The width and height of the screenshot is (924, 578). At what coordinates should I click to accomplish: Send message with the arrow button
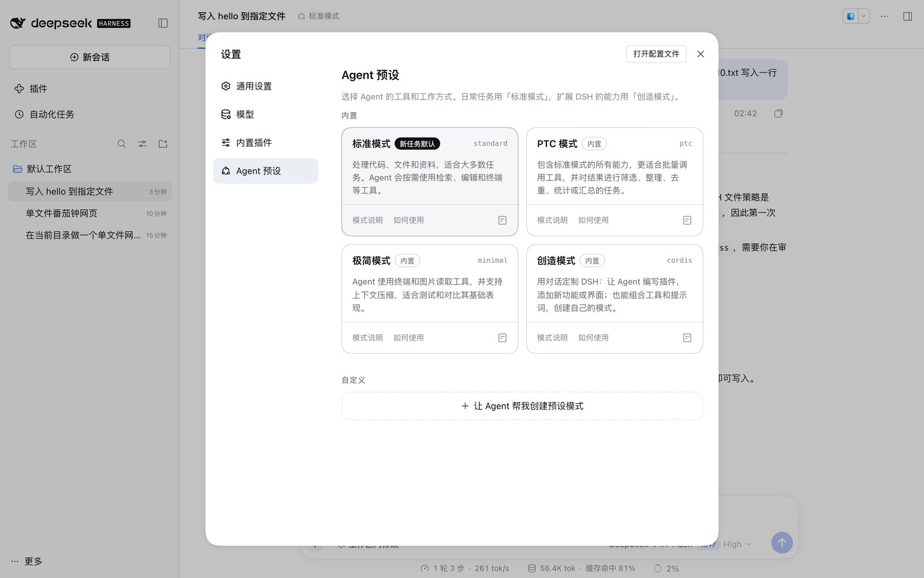point(782,543)
